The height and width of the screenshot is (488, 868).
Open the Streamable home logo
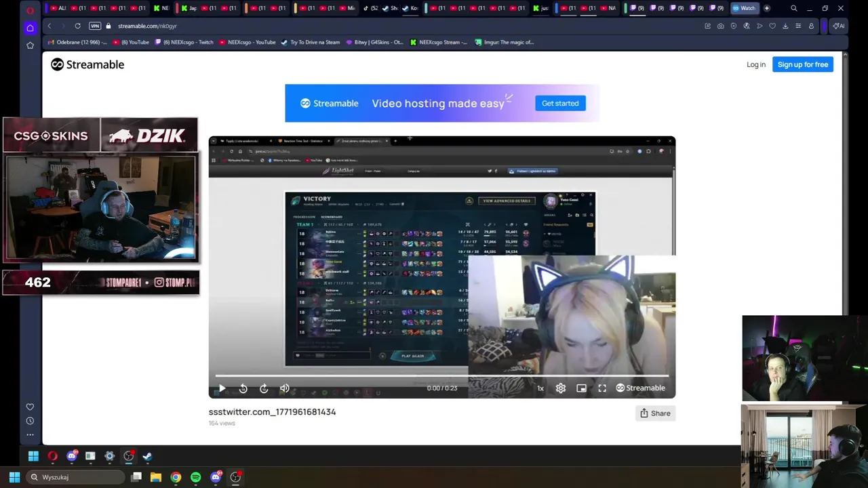click(x=87, y=64)
